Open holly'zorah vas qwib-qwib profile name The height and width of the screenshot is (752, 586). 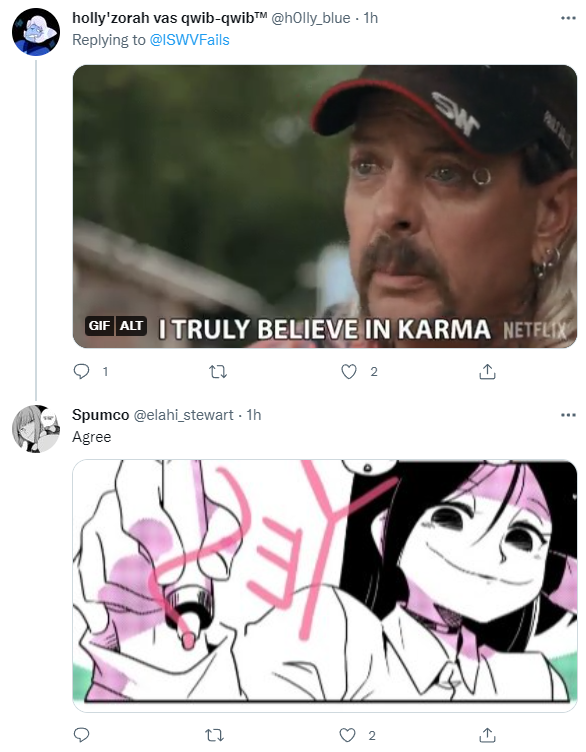point(169,18)
